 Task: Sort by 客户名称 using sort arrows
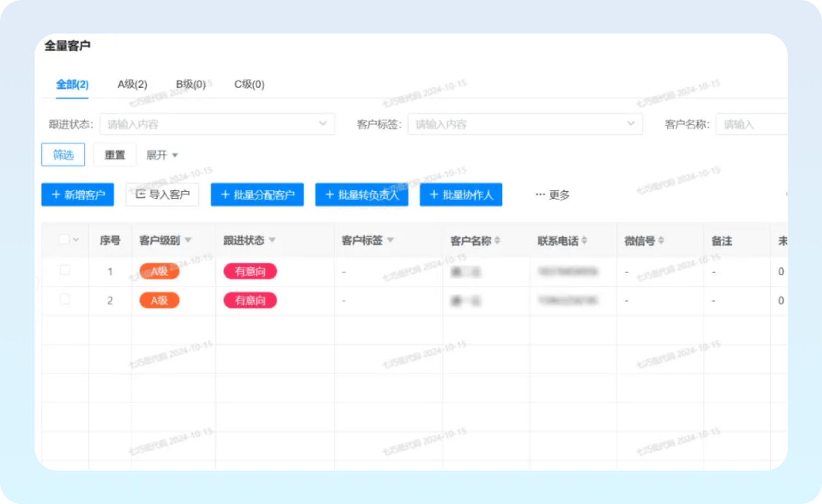pos(498,240)
